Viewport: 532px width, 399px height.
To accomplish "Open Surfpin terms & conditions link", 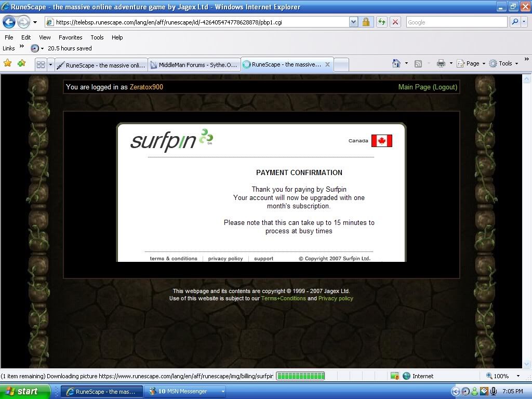I will [174, 259].
